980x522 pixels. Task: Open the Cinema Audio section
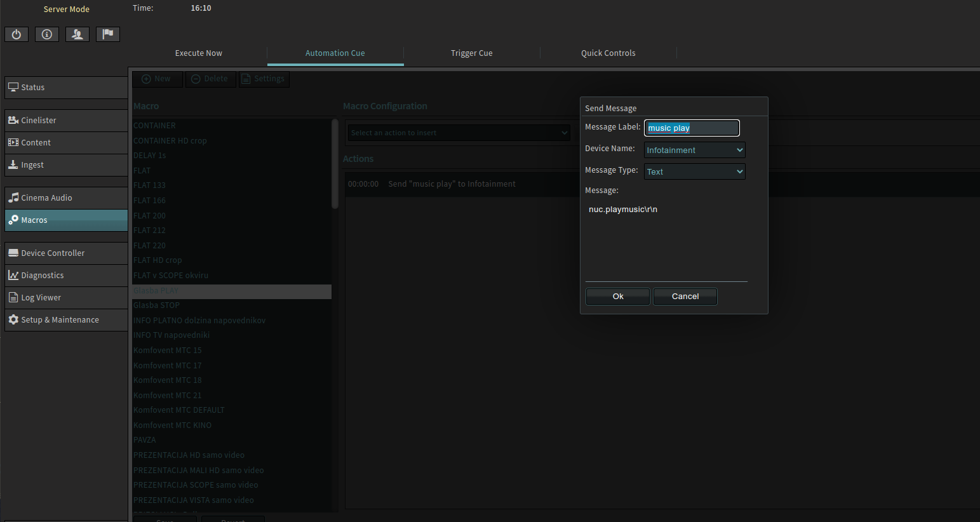point(66,198)
